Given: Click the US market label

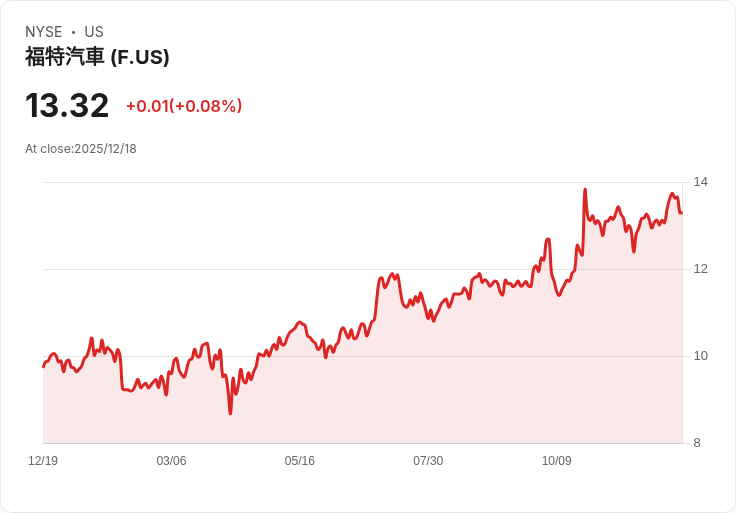Looking at the screenshot, I should [x=94, y=32].
